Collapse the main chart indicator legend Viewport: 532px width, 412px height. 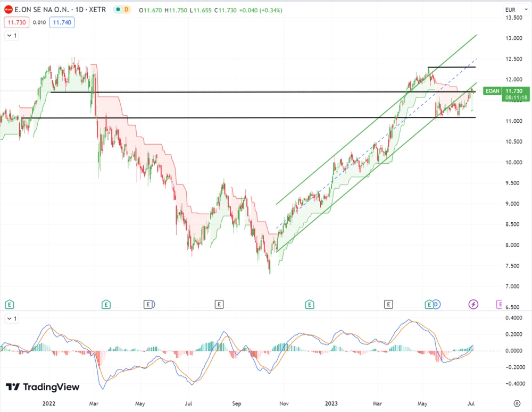(x=12, y=36)
